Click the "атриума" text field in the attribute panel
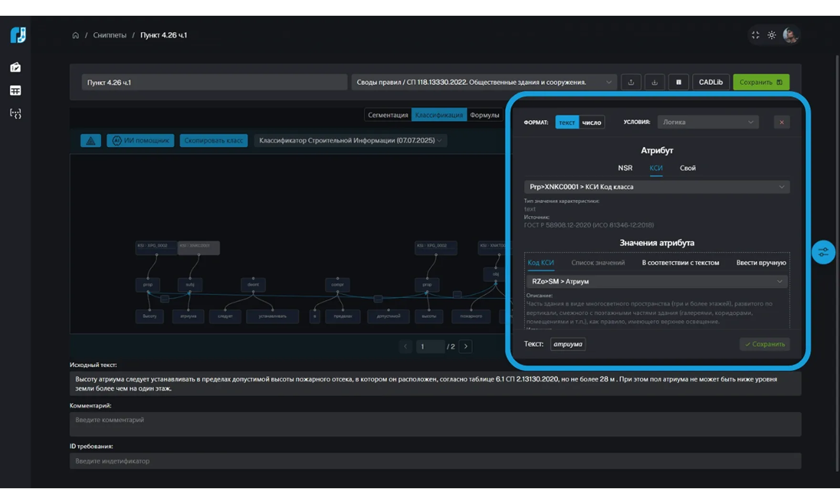Image resolution: width=840 pixels, height=504 pixels. pos(568,344)
